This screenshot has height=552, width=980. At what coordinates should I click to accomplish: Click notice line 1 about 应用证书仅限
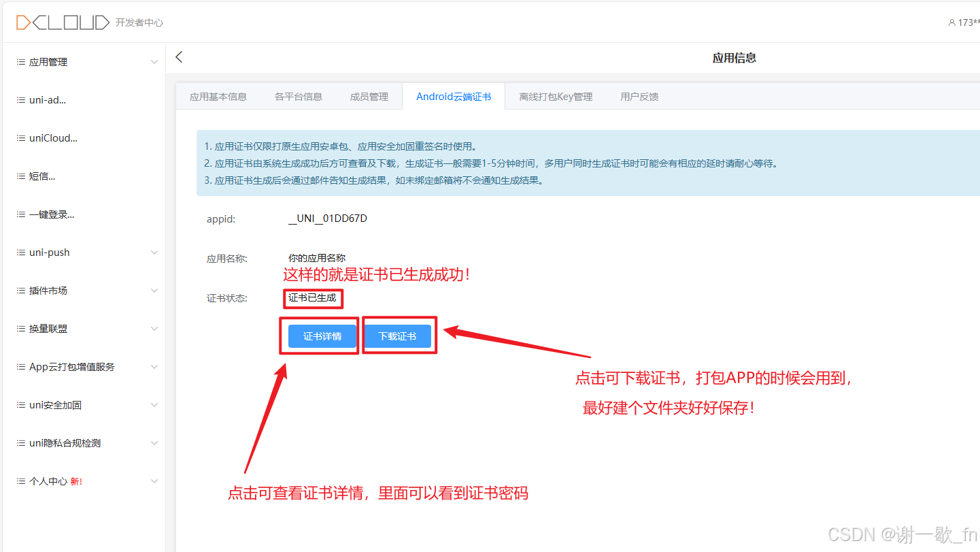pyautogui.click(x=341, y=146)
